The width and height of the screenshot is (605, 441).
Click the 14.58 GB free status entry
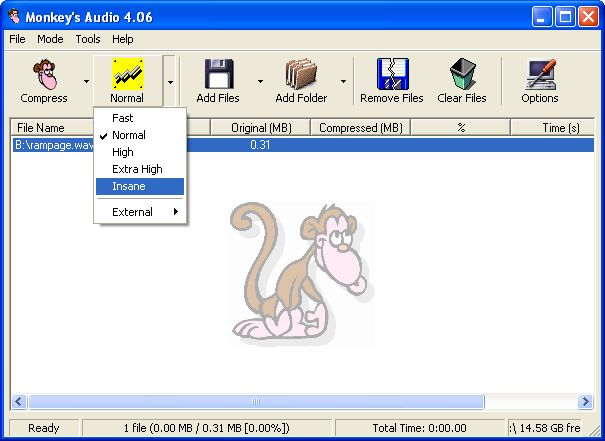click(x=545, y=428)
